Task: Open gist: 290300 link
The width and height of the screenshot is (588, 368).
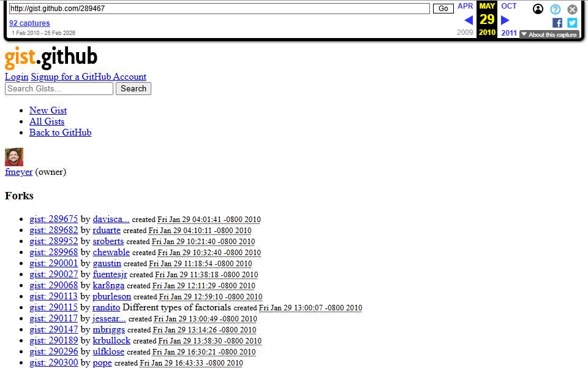Action: pyautogui.click(x=54, y=362)
